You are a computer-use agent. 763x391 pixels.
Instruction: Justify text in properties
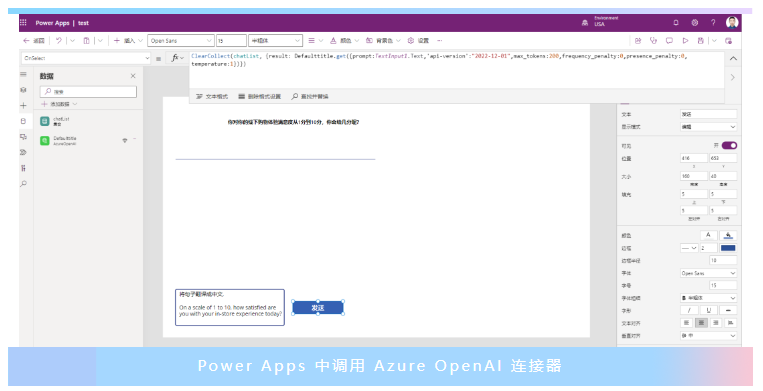[x=730, y=323]
